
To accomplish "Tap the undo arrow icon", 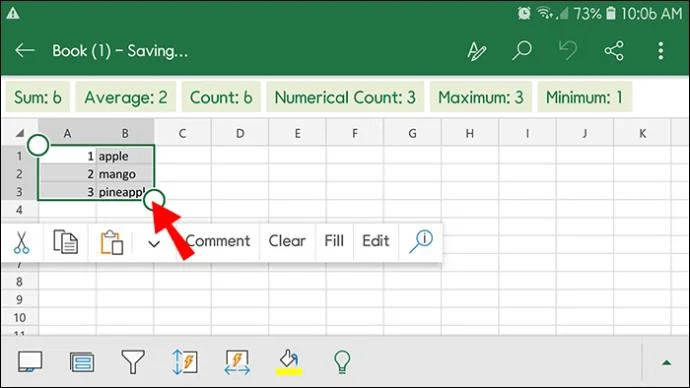I will 568,50.
